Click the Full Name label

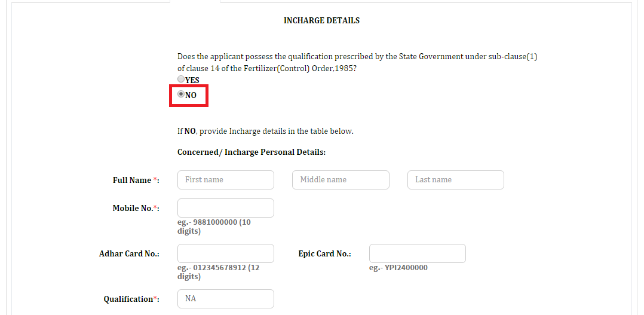136,181
